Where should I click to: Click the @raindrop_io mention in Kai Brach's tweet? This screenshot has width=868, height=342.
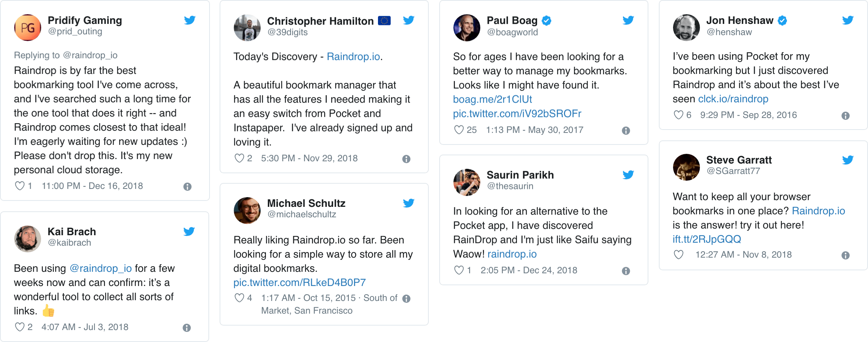click(x=101, y=268)
